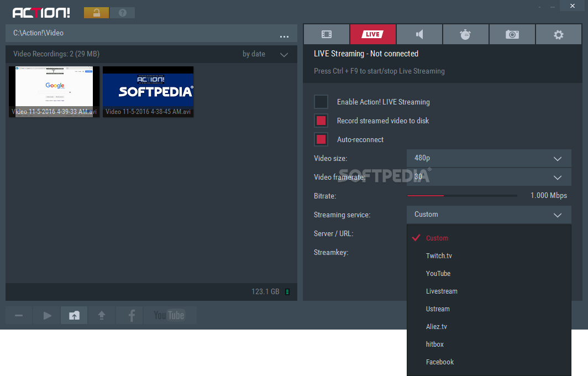This screenshot has height=376, width=588.
Task: Switch to the LIVE streaming tab
Action: 372,34
